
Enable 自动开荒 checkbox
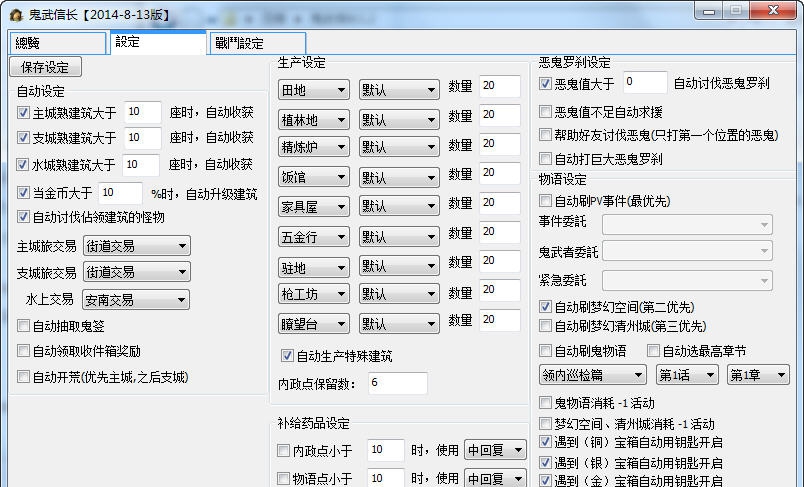click(x=23, y=377)
